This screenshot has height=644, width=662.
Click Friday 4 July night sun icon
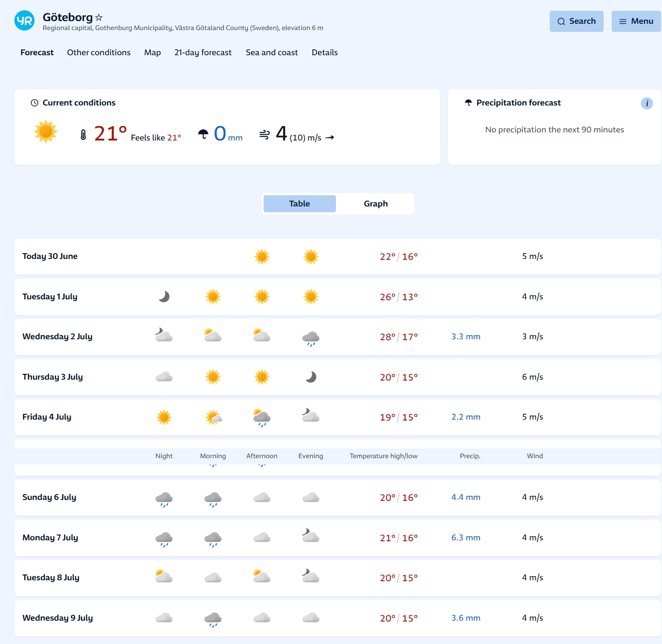[164, 417]
